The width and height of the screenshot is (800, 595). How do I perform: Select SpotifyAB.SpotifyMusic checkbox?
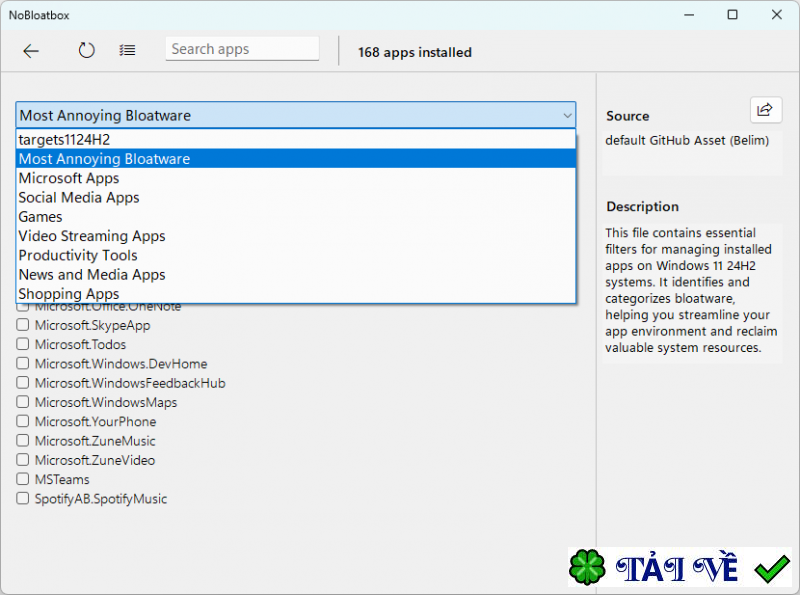22,498
